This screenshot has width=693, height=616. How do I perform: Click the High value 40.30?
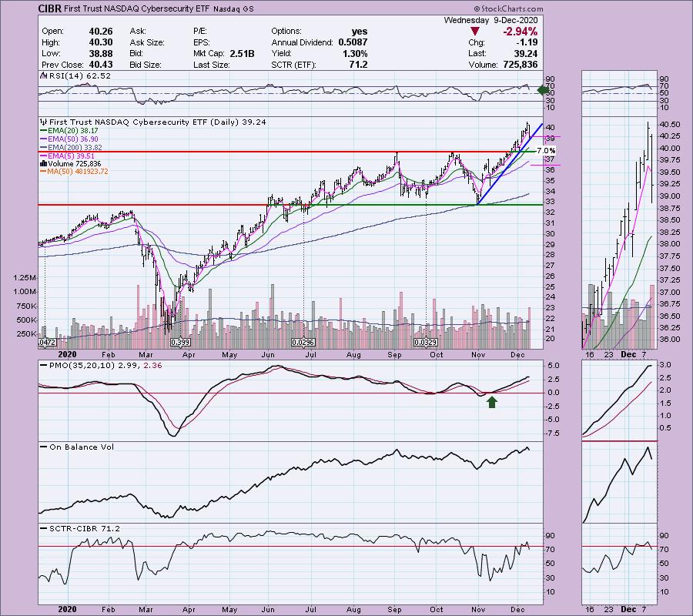101,42
